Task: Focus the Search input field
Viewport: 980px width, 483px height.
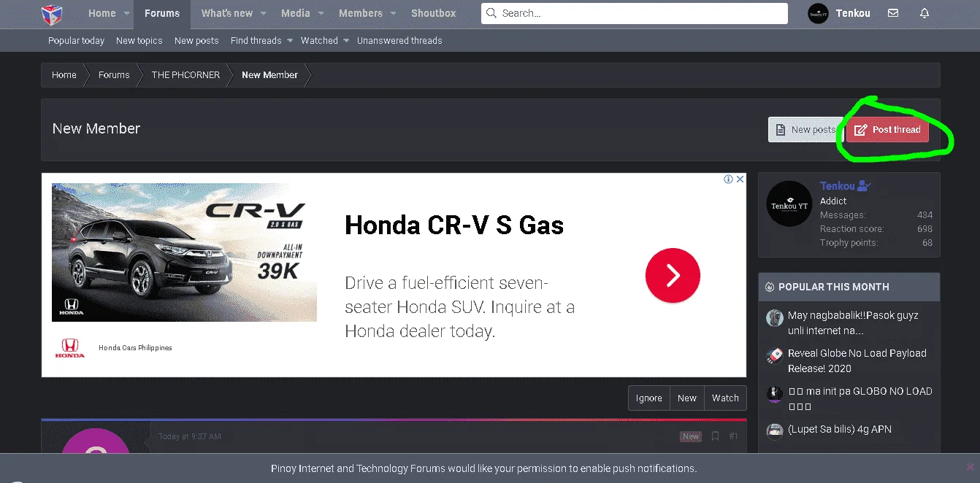Action: pyautogui.click(x=634, y=13)
